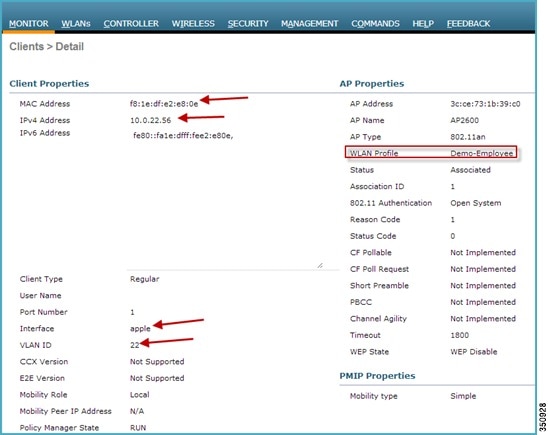Click the Policy Manager State RUN value
Screen dimensions: 548x435
pyautogui.click(x=138, y=428)
